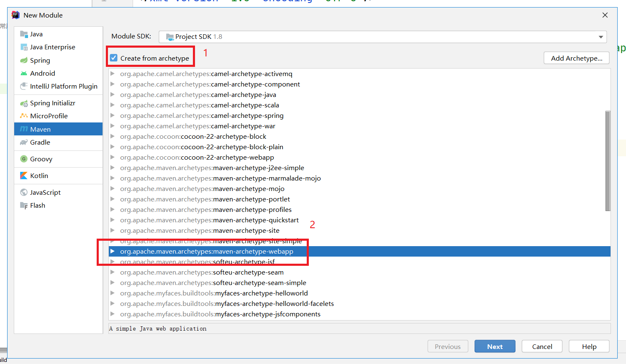Click the Next button

click(x=495, y=346)
